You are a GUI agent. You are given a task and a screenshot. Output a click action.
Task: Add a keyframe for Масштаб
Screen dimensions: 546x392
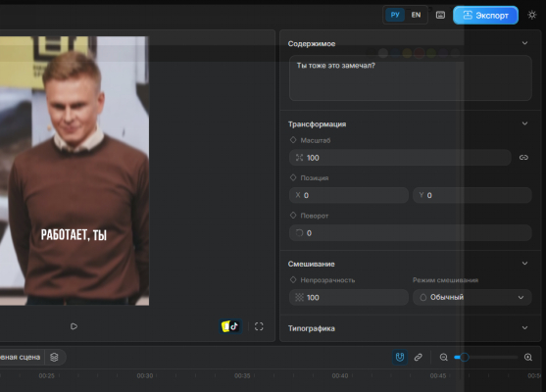(x=293, y=140)
